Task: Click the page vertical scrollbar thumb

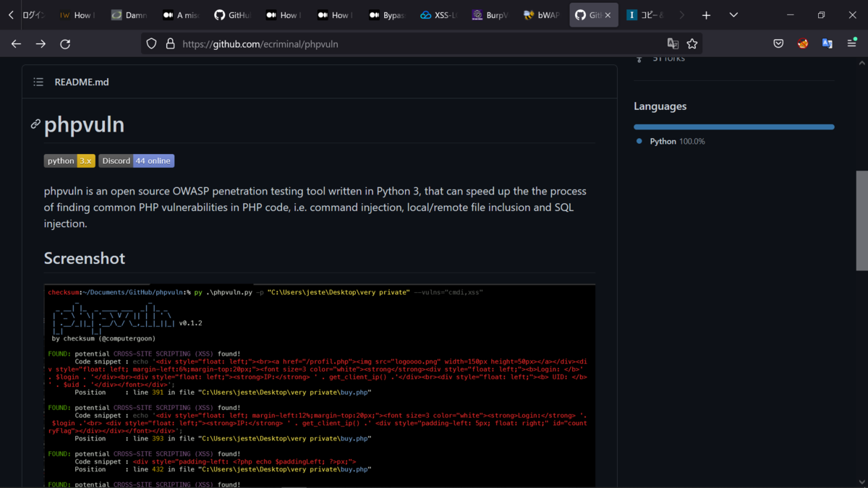Action: [x=861, y=221]
